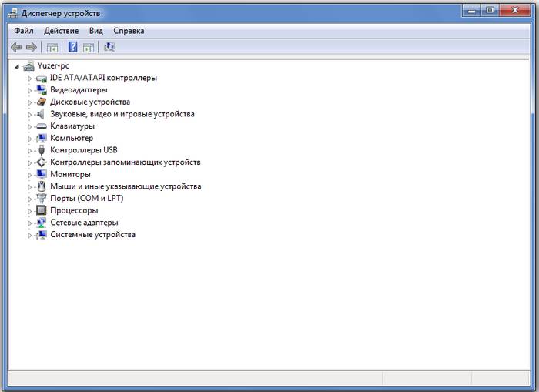Toggle the action pane toolbar icon

click(89, 48)
